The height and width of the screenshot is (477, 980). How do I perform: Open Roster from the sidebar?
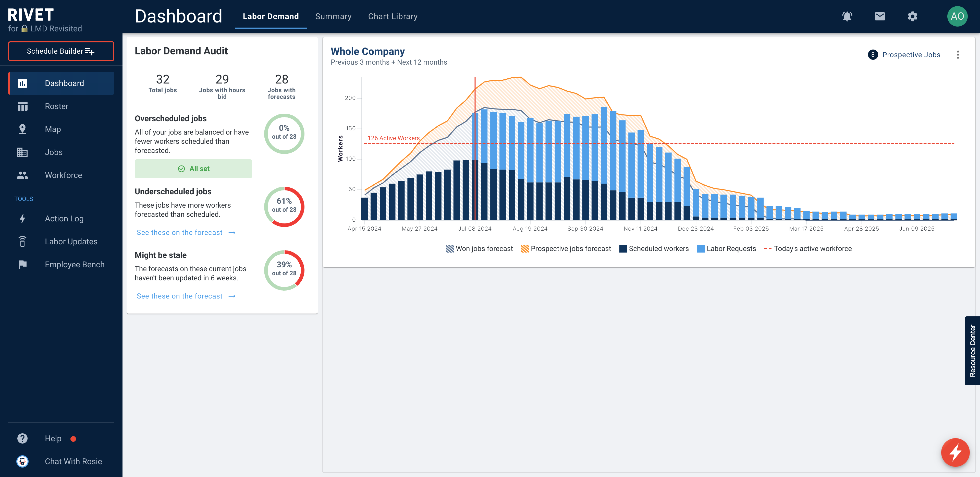click(61, 106)
